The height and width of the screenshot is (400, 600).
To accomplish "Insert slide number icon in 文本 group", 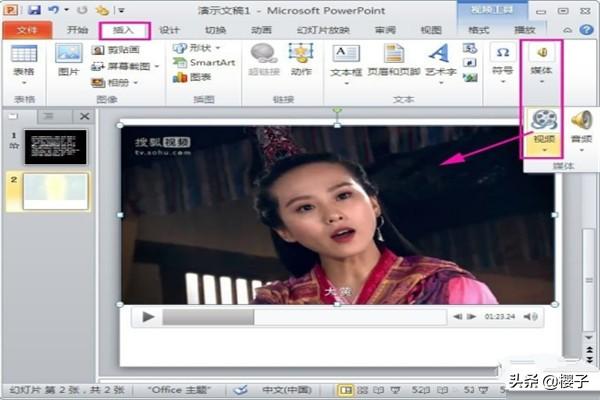I will (470, 62).
